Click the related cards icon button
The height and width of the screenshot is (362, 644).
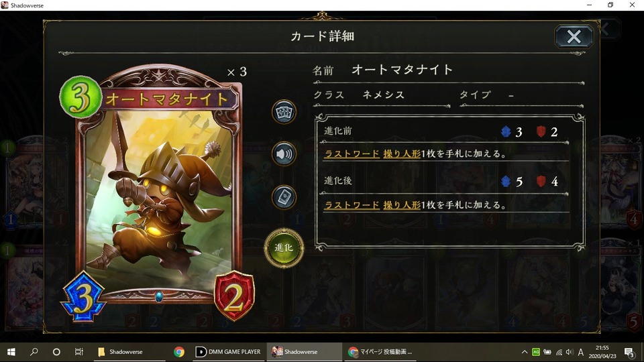(284, 112)
